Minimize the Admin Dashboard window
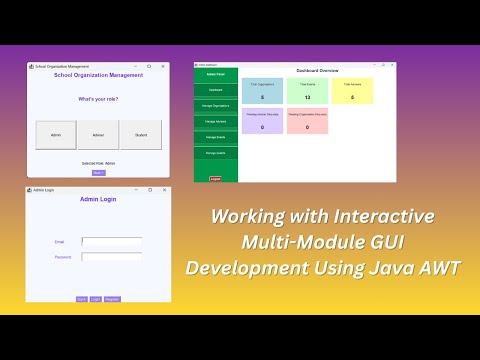This screenshot has height=360, width=480. pos(375,65)
